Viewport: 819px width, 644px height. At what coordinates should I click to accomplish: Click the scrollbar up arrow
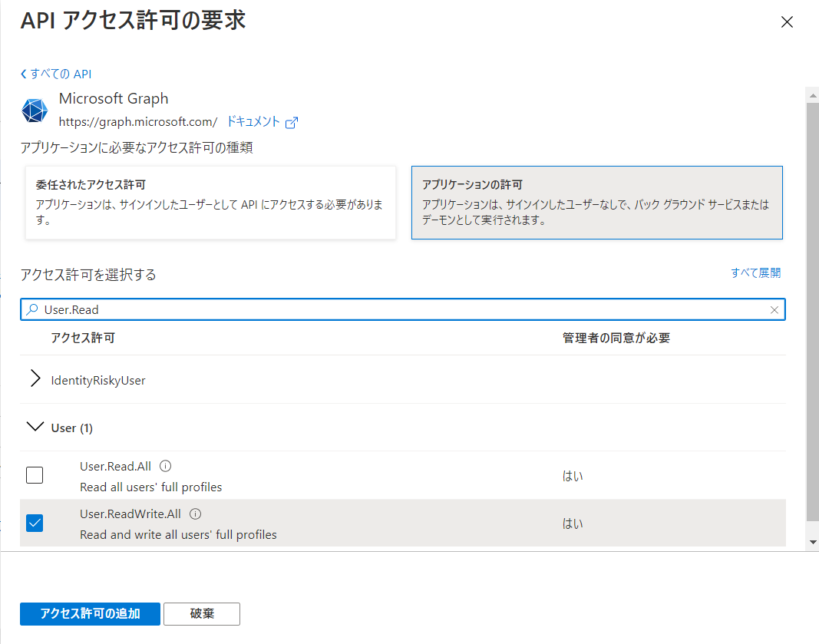[x=813, y=95]
